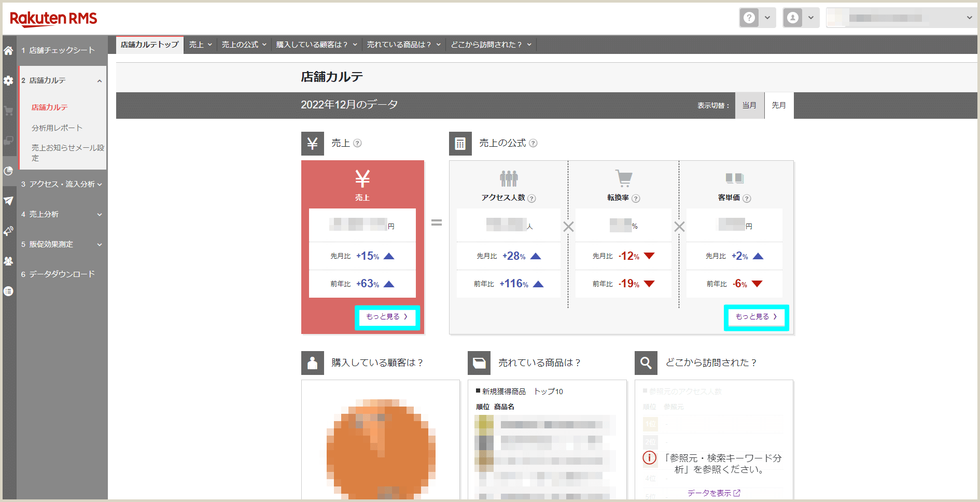This screenshot has height=502, width=980.
Task: Click the help icon next to 売上の公式
Action: click(x=533, y=143)
